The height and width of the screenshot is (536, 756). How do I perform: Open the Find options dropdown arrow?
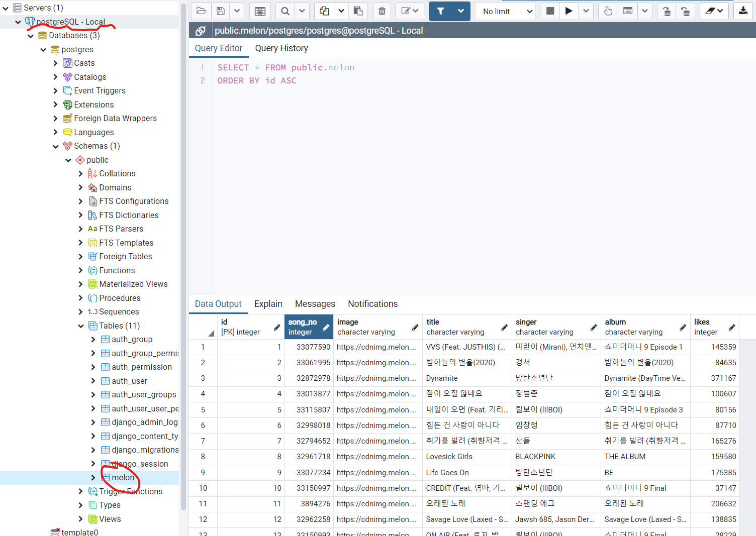click(x=302, y=11)
